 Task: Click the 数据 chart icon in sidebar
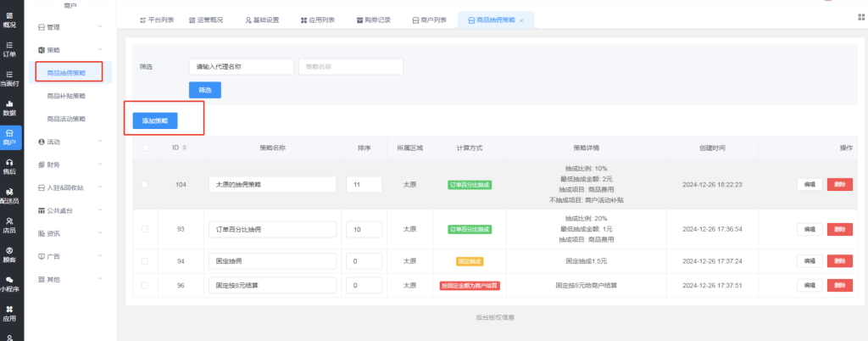coord(9,107)
